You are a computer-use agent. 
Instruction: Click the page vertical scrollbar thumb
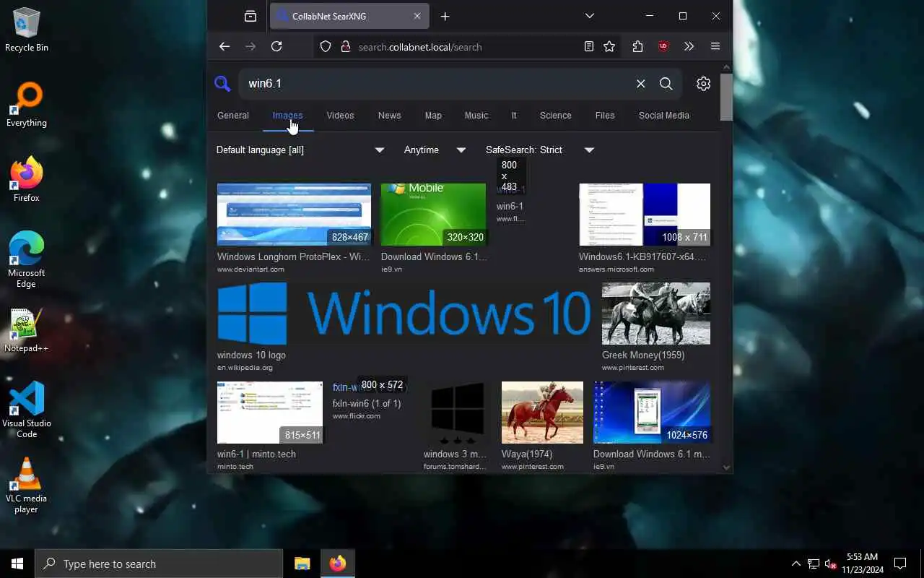click(x=726, y=96)
